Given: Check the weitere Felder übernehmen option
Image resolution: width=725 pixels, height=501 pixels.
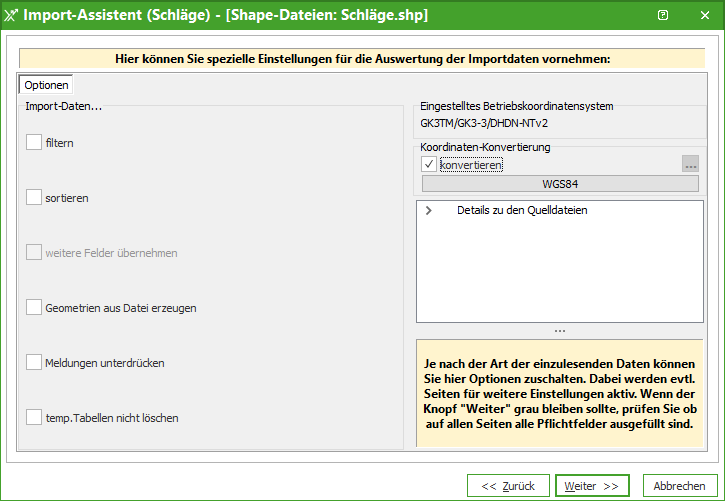Looking at the screenshot, I should (34, 253).
